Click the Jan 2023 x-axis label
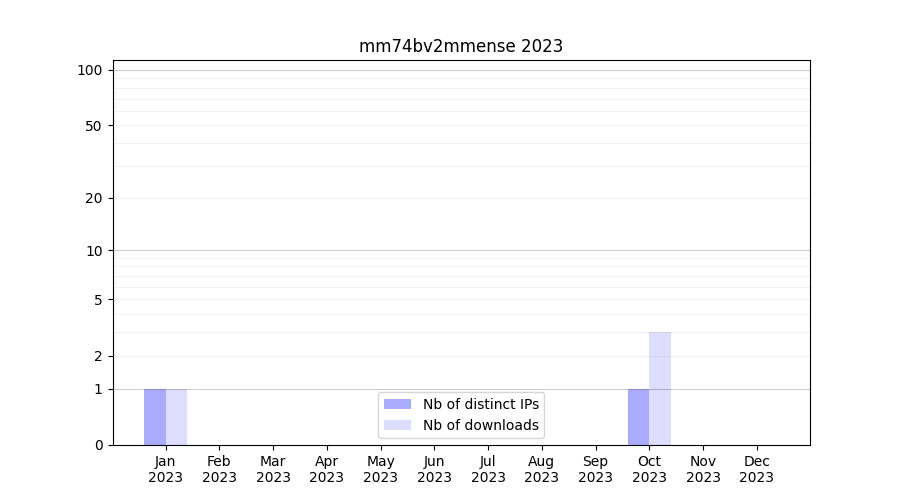900x500 pixels. (x=166, y=469)
